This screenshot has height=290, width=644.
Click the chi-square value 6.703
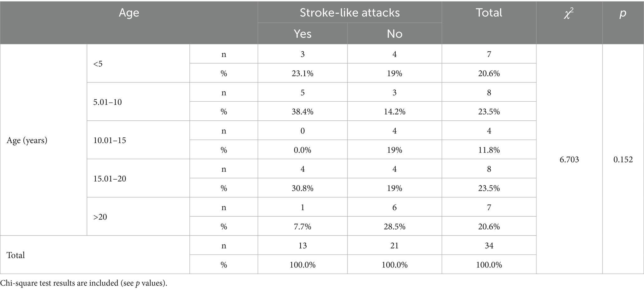[x=569, y=160]
